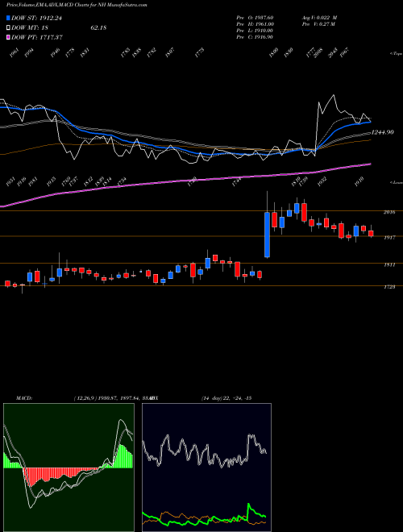Click the 2016 price level label
Screen dimensions: 403x532
[389, 212]
